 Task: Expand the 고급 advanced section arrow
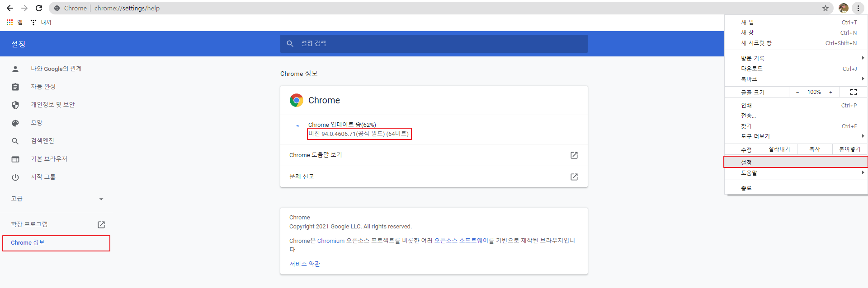pos(101,199)
